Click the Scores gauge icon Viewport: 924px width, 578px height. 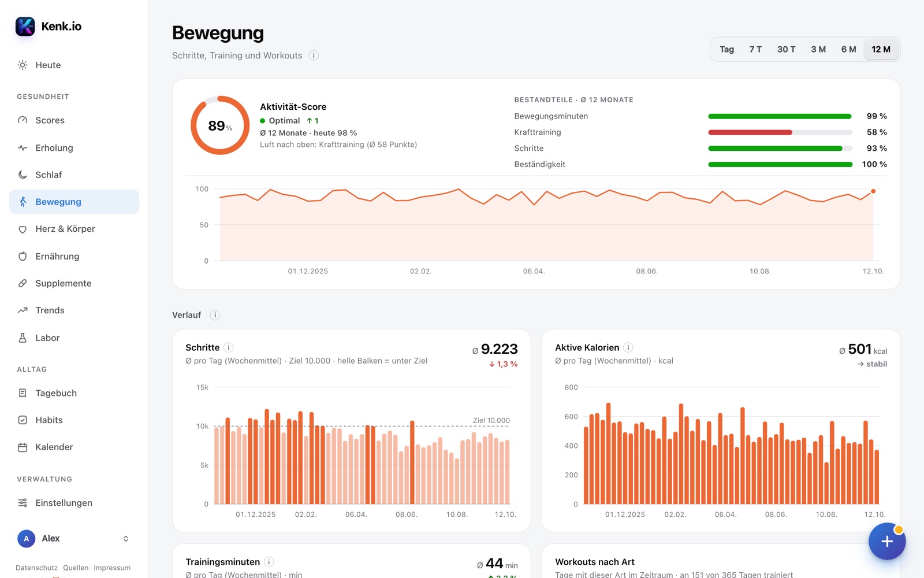(x=23, y=120)
